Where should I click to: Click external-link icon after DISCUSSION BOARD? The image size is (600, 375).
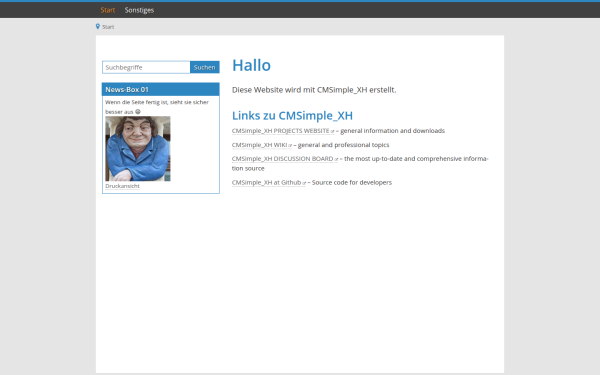336,160
